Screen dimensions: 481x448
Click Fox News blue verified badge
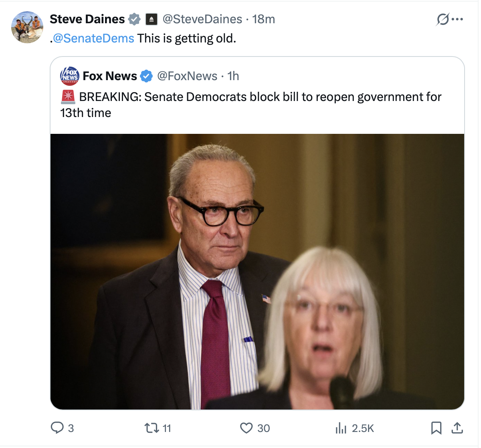[x=147, y=76]
